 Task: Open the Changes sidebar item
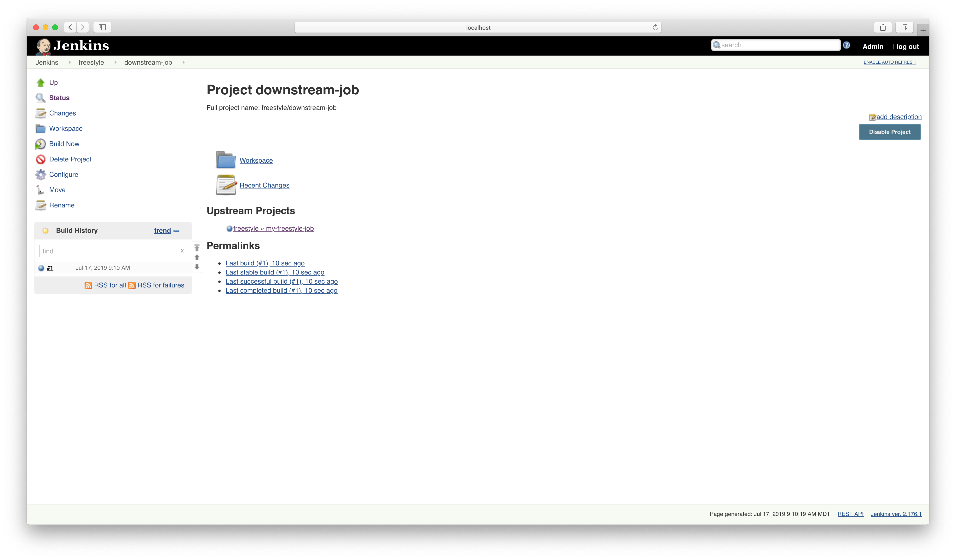click(x=62, y=113)
